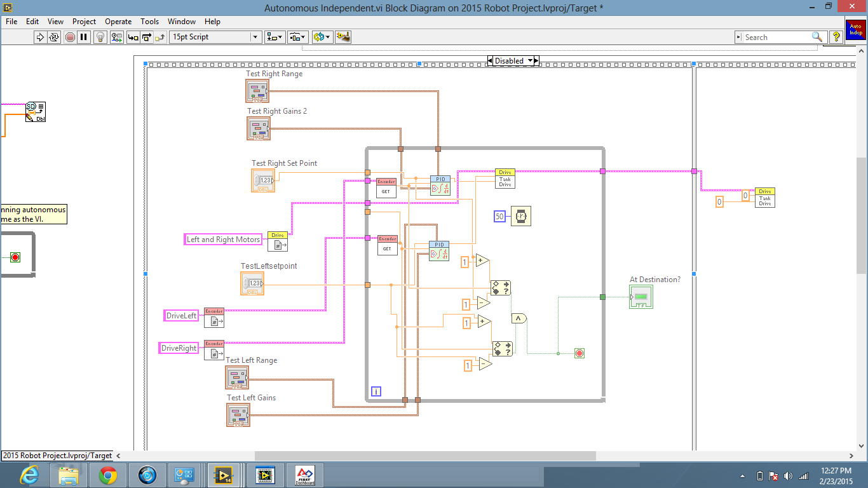Click the horizontal scrollbar thumb
868x488 pixels.
pyautogui.click(x=425, y=456)
